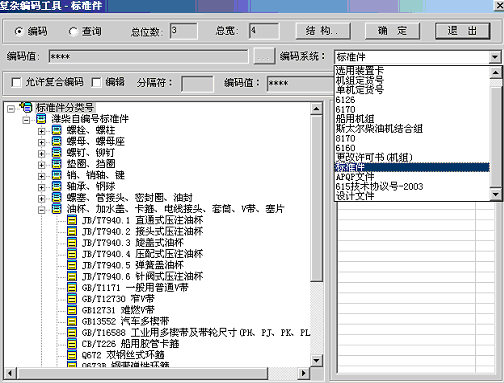Click the 总宽 input field
The width and height of the screenshot is (504, 383).
(x=264, y=31)
